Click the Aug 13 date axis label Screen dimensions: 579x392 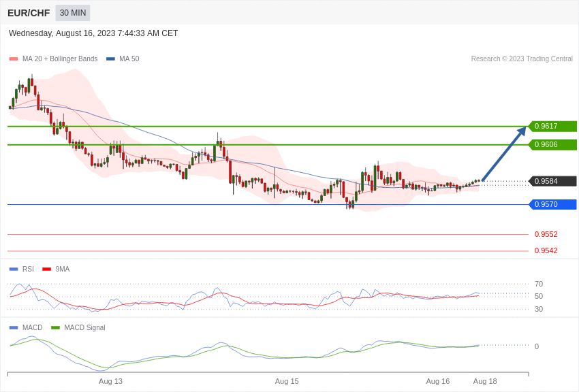[110, 381]
